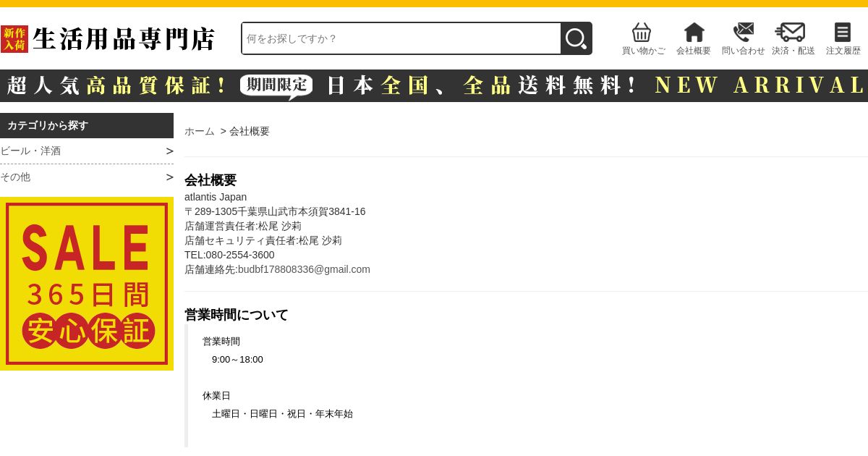This screenshot has height=456, width=868.
Task: Click the TEL:080-2554-3600 line
Action: coord(229,255)
